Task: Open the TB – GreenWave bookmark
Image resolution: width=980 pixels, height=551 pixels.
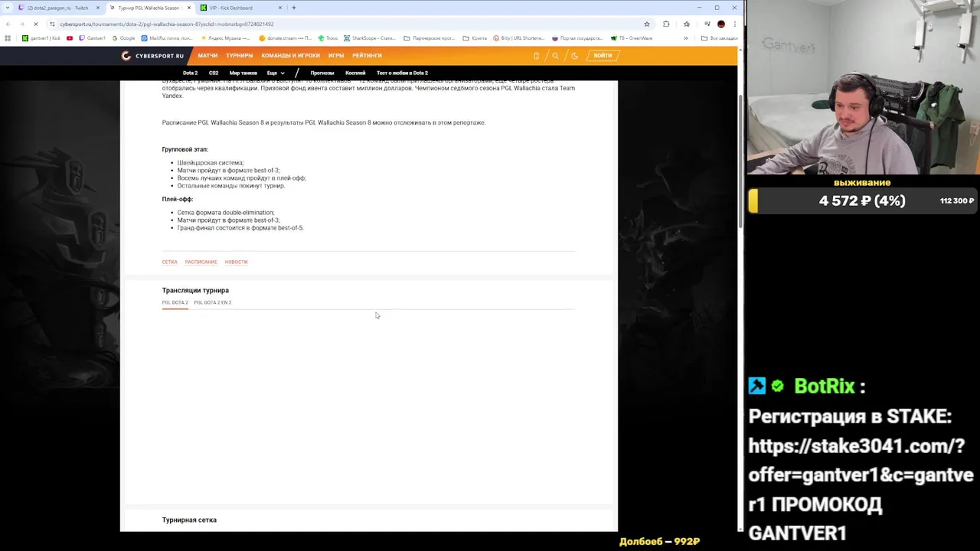Action: coord(632,38)
